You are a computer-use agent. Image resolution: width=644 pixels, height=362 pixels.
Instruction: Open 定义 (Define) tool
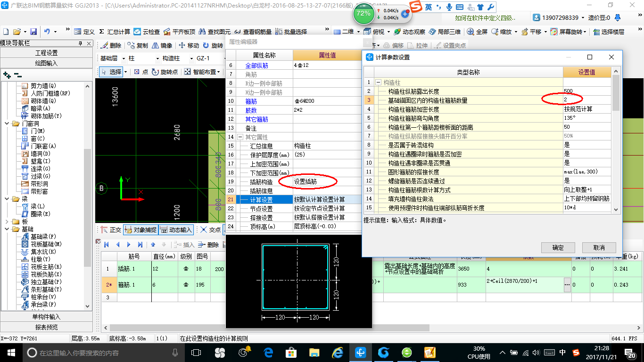[x=84, y=32]
